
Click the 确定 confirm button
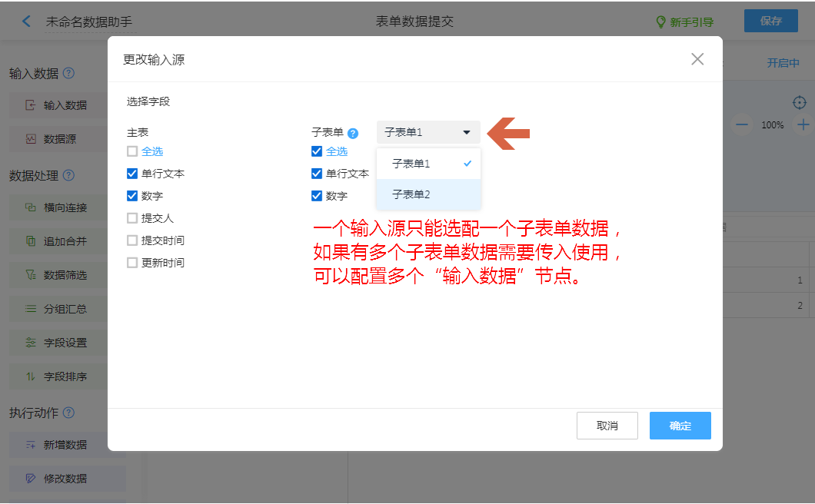tap(680, 426)
